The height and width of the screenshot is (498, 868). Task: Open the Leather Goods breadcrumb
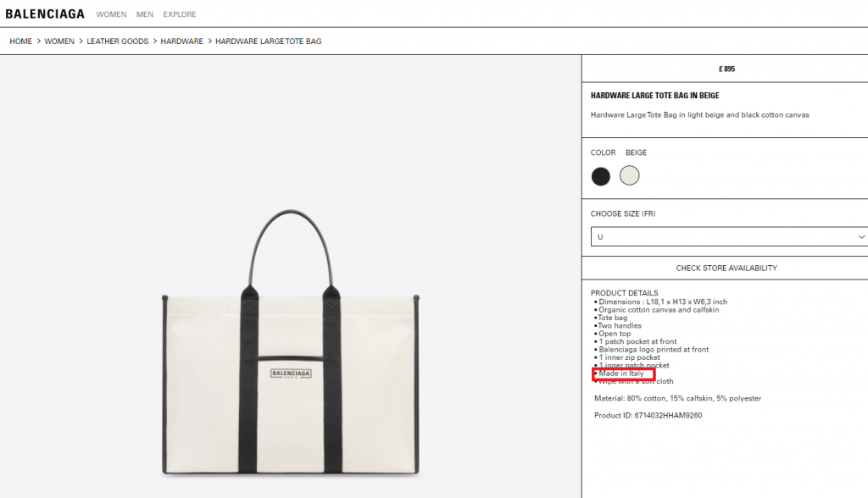[x=117, y=41]
